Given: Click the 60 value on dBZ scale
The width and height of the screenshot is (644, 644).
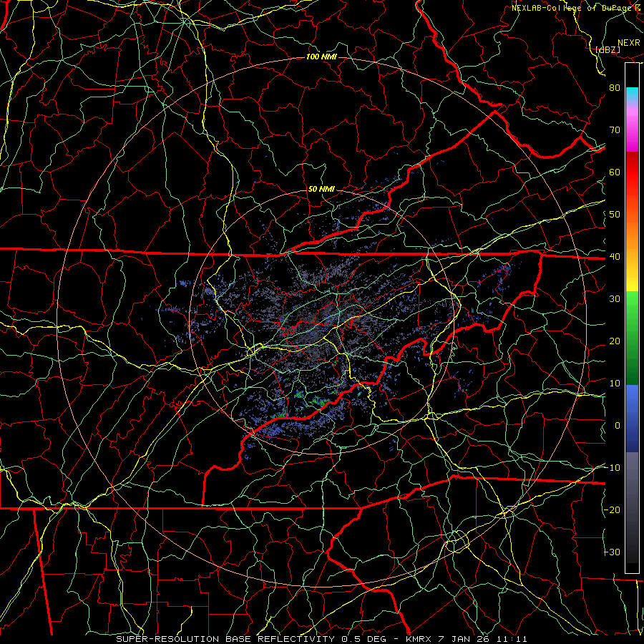Looking at the screenshot, I should 615,172.
